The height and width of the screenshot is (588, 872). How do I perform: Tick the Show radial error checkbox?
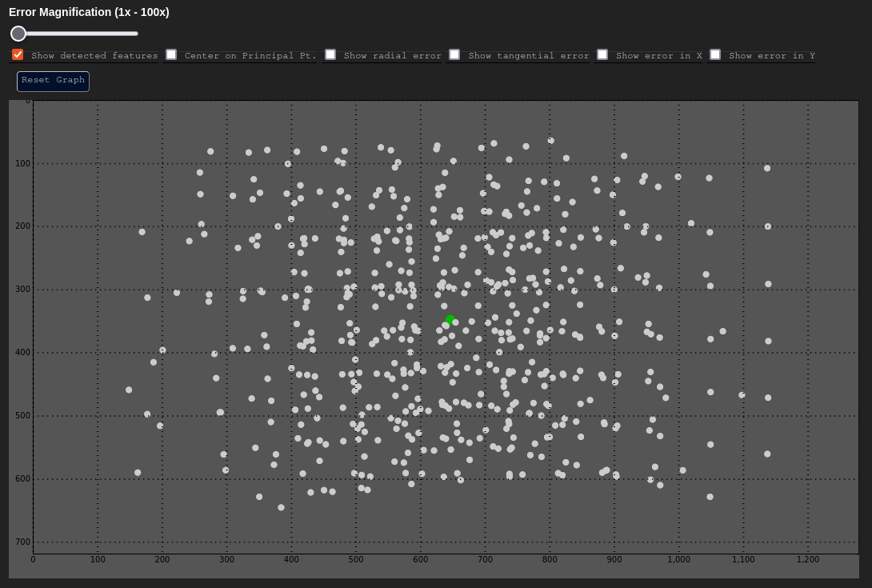pos(330,54)
